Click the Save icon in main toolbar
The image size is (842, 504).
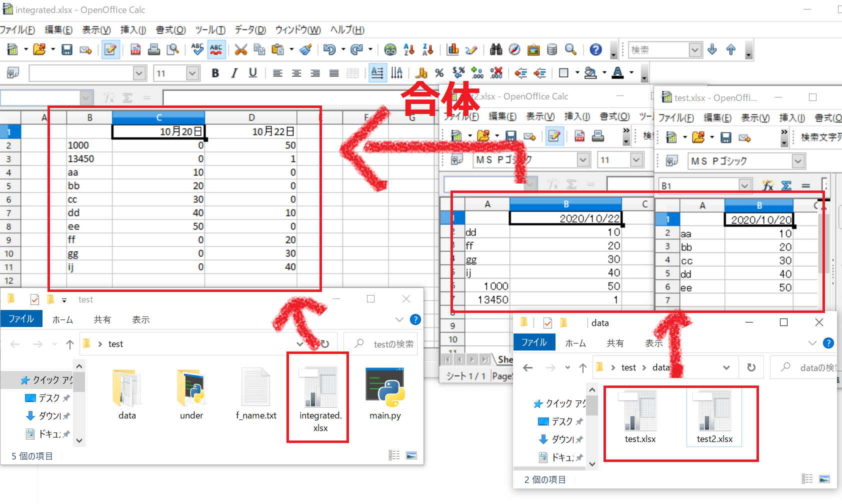click(x=67, y=49)
